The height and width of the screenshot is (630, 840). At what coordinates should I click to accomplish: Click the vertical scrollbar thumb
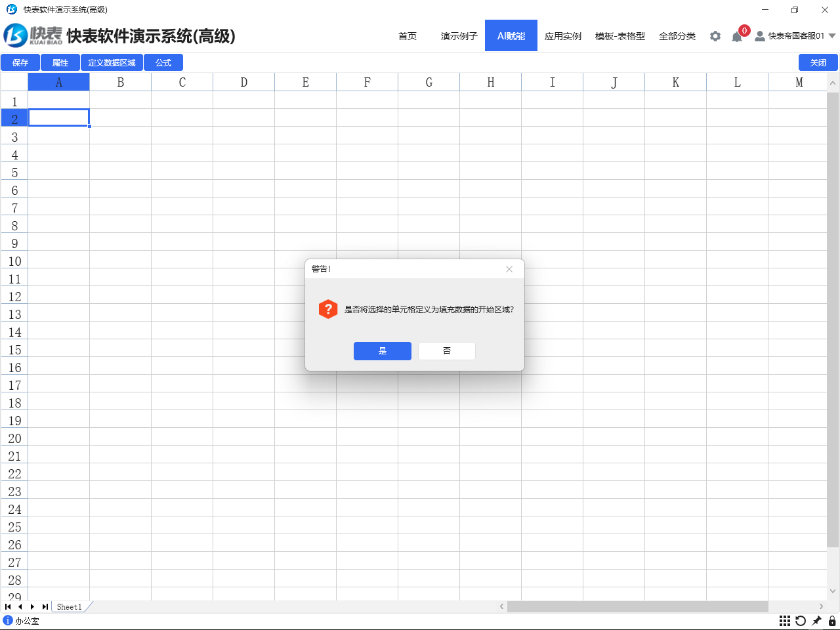point(833,320)
